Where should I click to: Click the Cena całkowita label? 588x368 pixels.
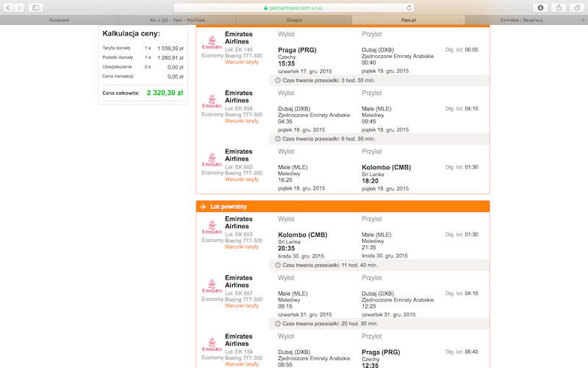(121, 93)
